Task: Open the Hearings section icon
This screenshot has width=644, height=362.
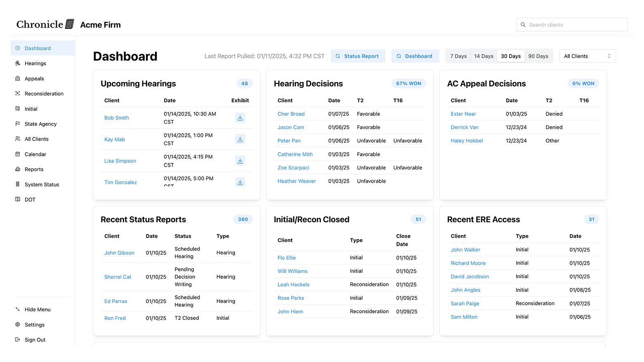Action: coord(17,63)
